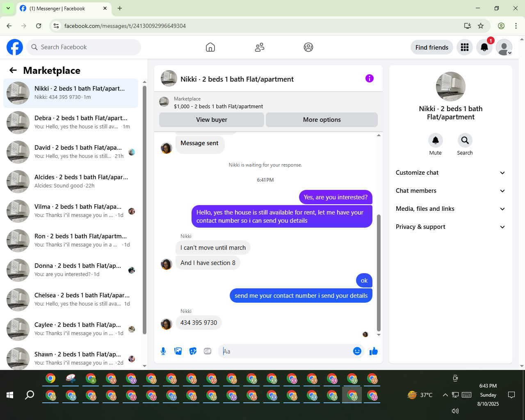Open the Chrome profile icon

pyautogui.click(x=501, y=26)
